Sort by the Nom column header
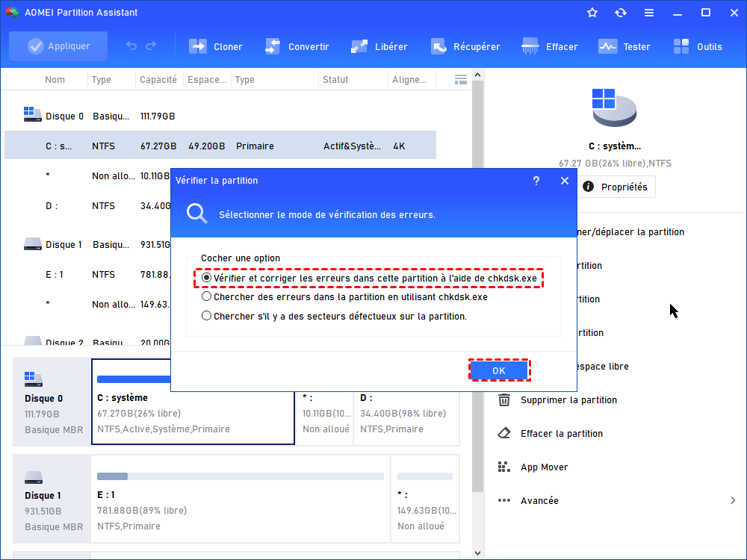This screenshot has width=747, height=560. (x=55, y=80)
